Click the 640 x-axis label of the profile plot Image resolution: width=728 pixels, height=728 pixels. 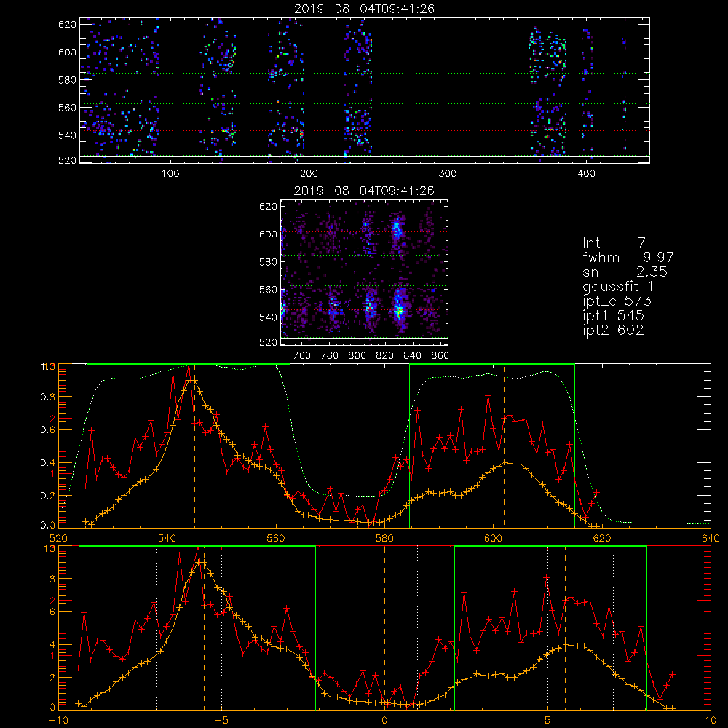pos(711,538)
